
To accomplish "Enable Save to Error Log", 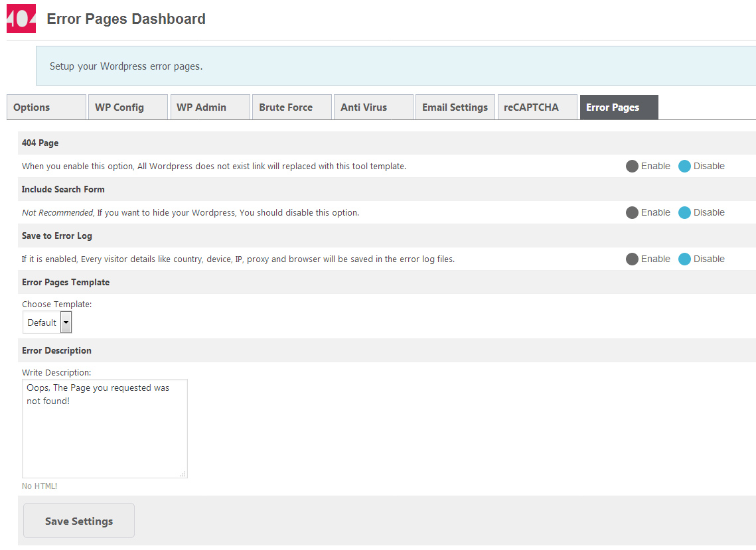I will pos(632,259).
